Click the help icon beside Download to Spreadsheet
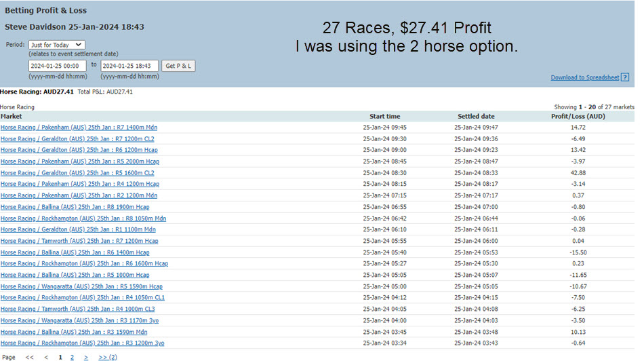The image size is (644, 361). [x=625, y=78]
